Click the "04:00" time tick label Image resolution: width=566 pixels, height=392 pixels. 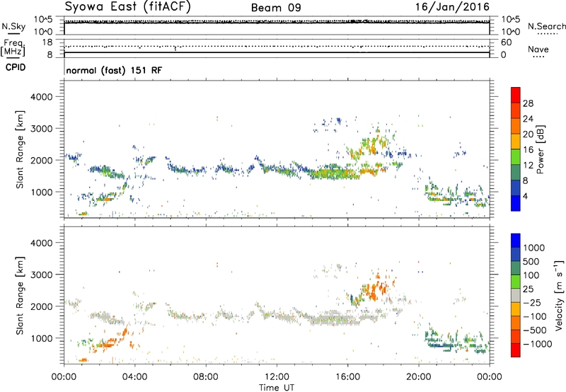coord(135,377)
